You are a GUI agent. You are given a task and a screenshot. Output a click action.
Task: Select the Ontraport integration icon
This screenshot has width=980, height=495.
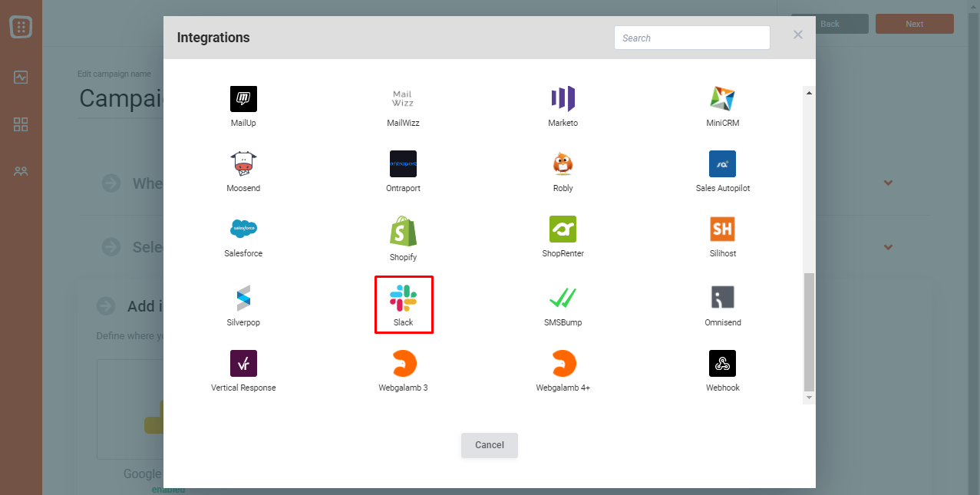(403, 164)
